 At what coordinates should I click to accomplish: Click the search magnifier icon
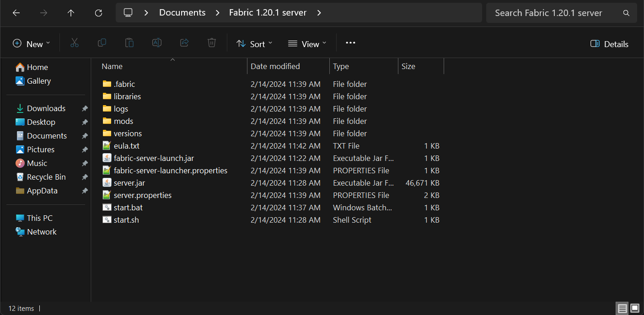tap(627, 13)
